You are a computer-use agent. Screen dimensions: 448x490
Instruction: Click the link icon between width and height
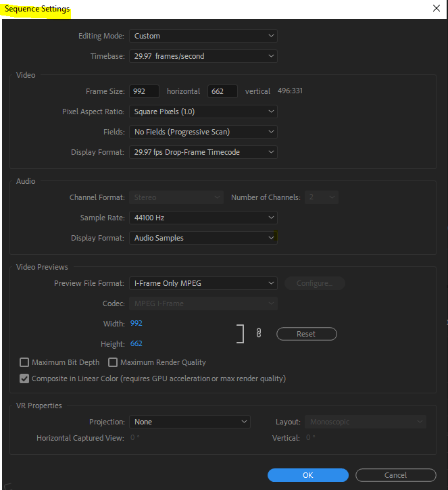click(x=258, y=333)
